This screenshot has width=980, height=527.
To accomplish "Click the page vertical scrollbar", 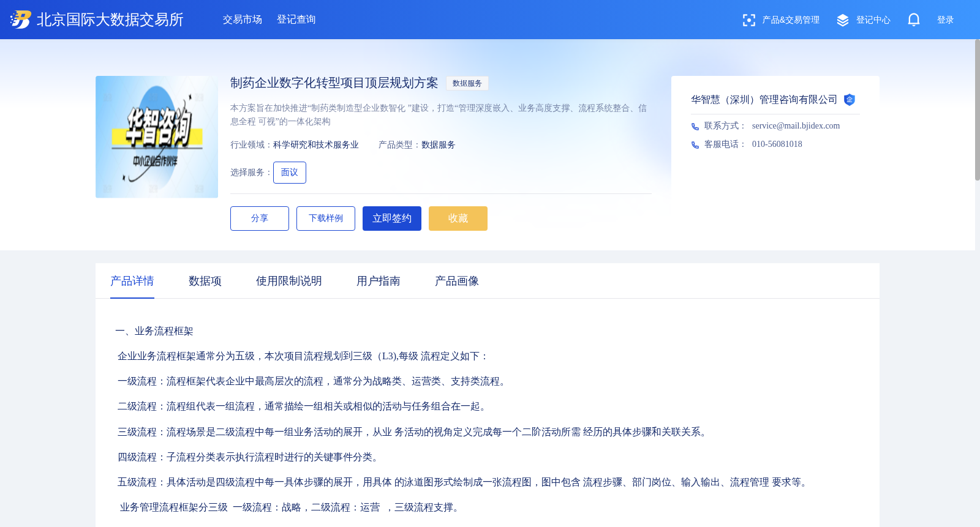I will click(x=978, y=110).
